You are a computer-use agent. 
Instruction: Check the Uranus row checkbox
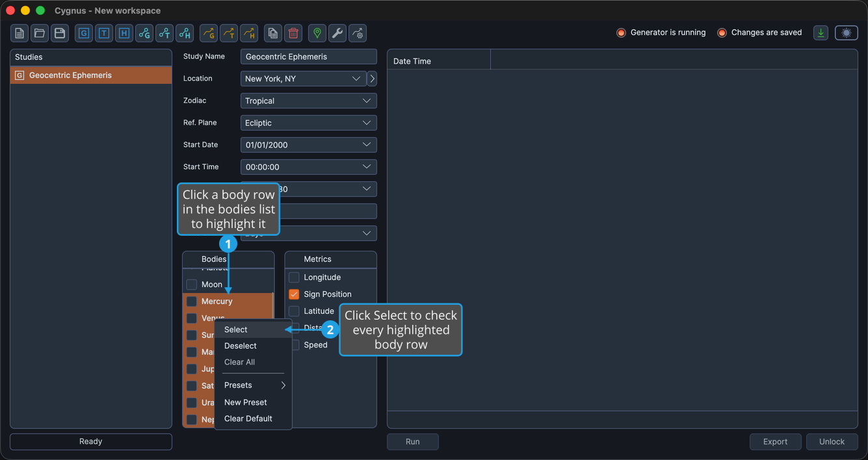click(x=192, y=403)
